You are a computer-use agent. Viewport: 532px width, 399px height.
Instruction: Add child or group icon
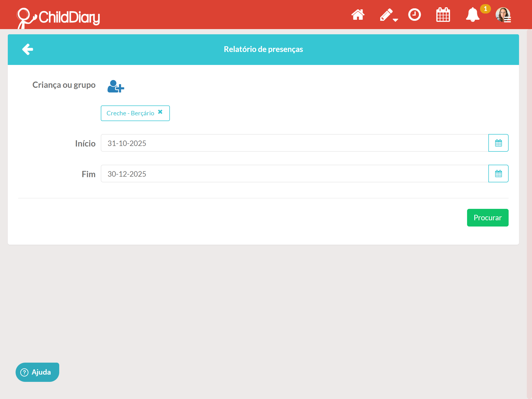pos(116,86)
